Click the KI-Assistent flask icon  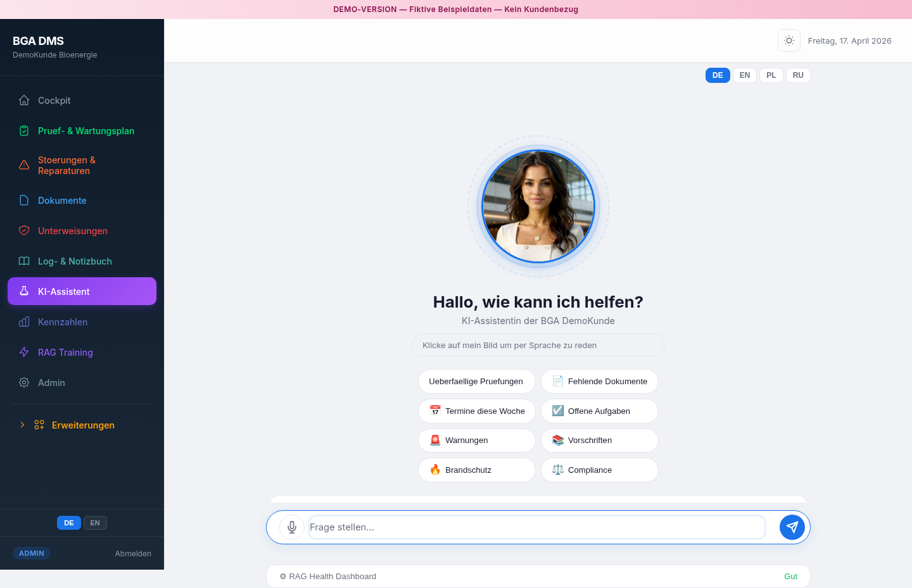coord(23,291)
